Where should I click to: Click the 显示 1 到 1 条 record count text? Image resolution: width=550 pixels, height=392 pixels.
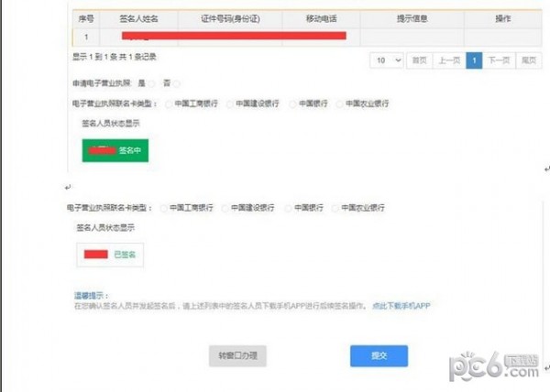[115, 57]
